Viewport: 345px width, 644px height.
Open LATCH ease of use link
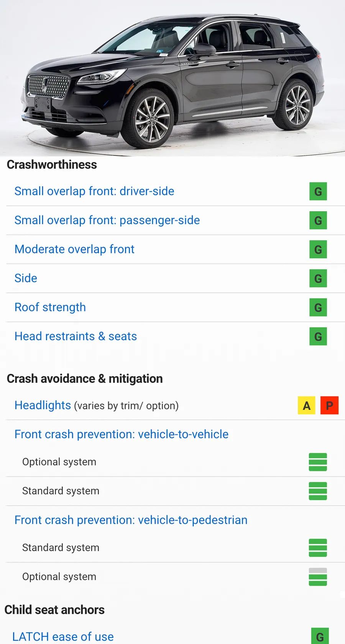click(63, 636)
